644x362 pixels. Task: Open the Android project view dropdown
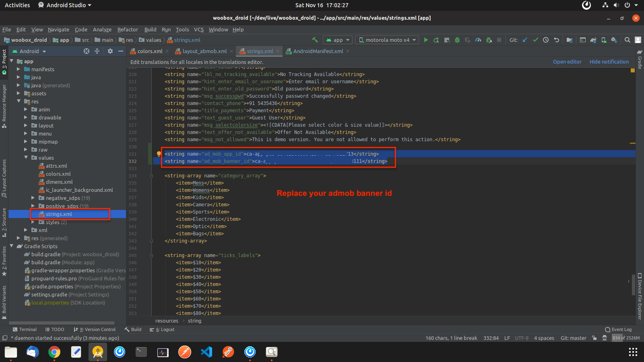pos(29,51)
